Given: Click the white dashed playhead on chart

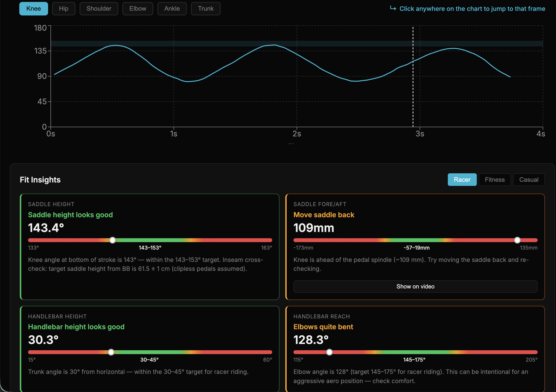Looking at the screenshot, I should (x=413, y=76).
